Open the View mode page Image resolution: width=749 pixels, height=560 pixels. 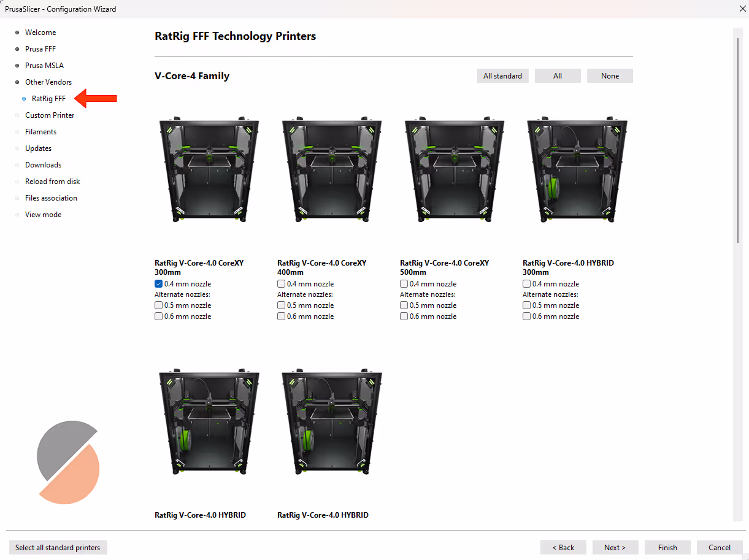tap(43, 215)
